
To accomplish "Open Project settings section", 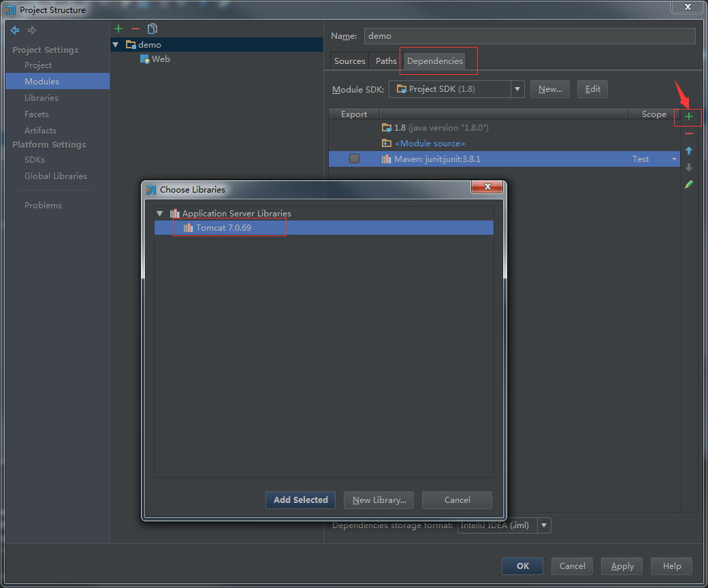I will [38, 65].
